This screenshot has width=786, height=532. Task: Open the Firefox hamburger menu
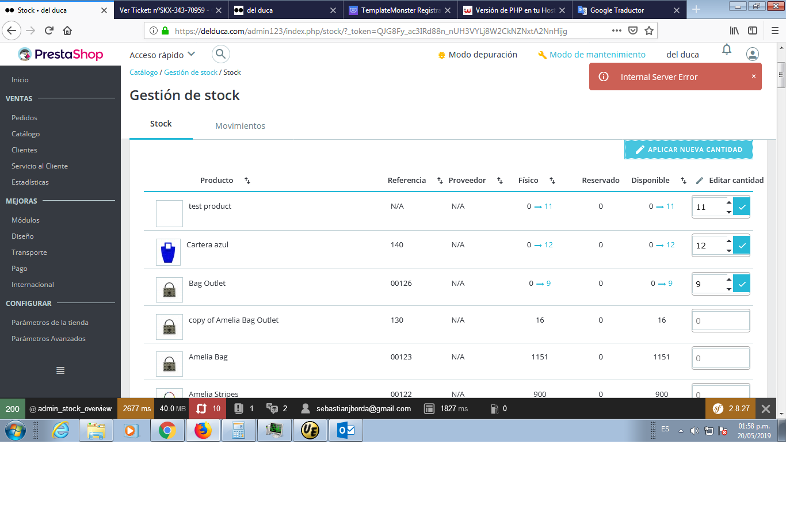(x=775, y=30)
